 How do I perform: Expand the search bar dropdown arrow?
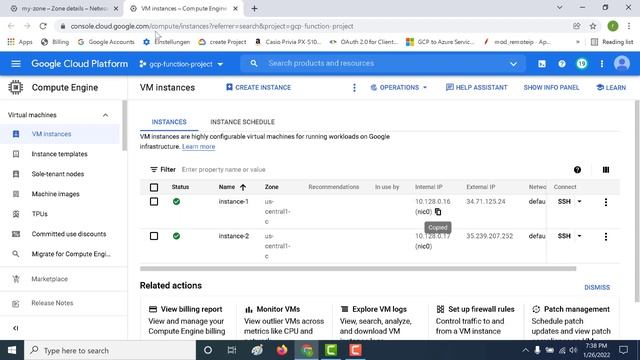pos(513,64)
